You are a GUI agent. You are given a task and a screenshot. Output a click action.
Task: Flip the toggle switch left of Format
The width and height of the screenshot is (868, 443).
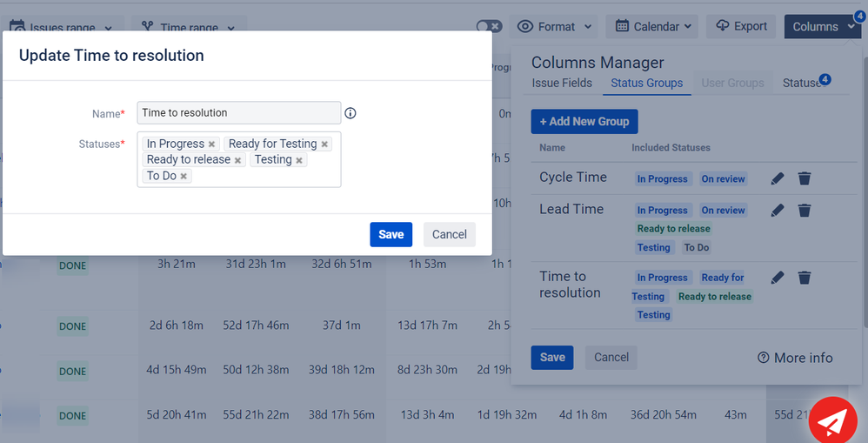(489, 26)
